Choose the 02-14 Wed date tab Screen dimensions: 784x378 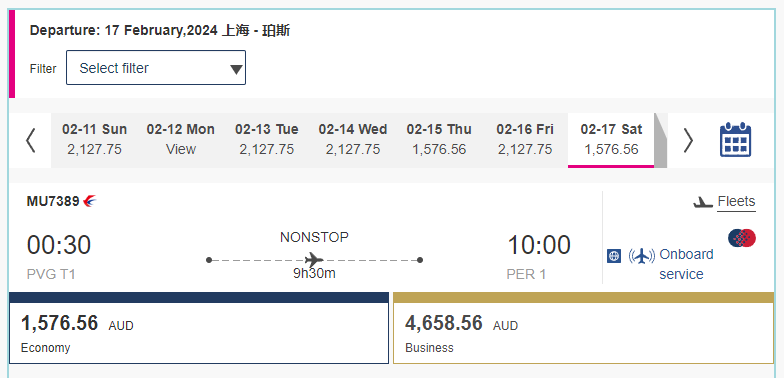click(x=352, y=140)
